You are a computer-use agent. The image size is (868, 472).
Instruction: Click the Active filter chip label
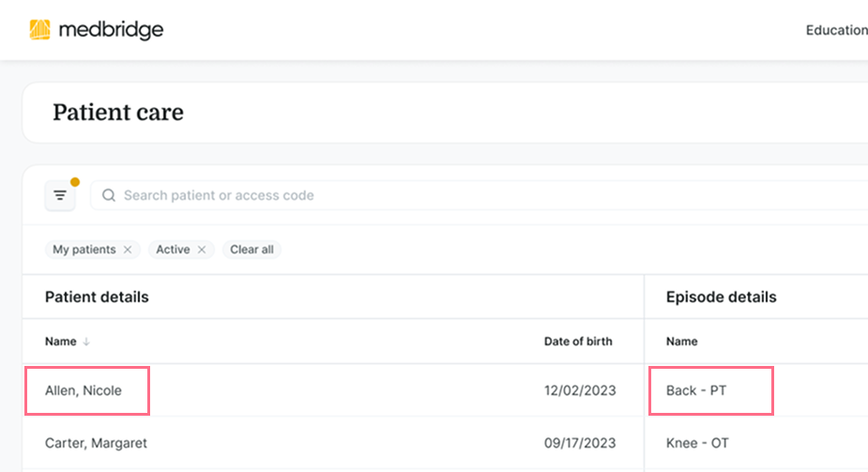(173, 250)
